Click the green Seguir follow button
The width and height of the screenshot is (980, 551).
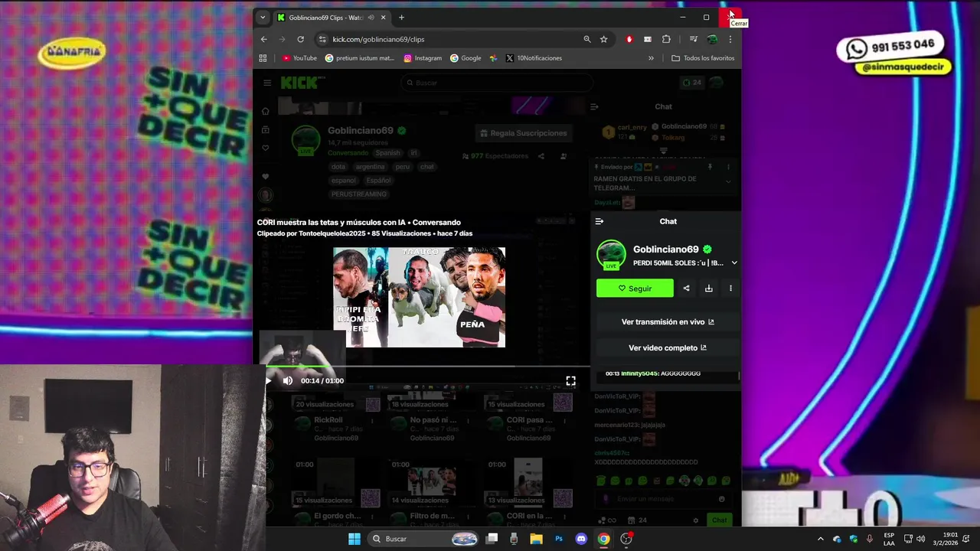pos(635,289)
